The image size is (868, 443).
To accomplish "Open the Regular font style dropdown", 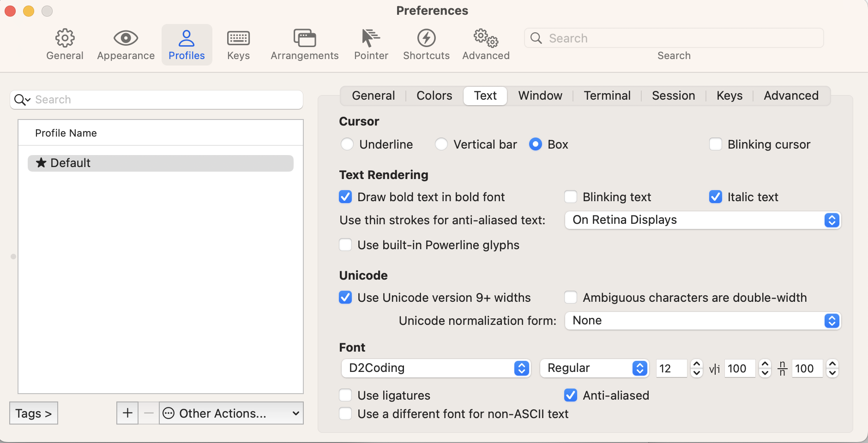I will [x=594, y=368].
